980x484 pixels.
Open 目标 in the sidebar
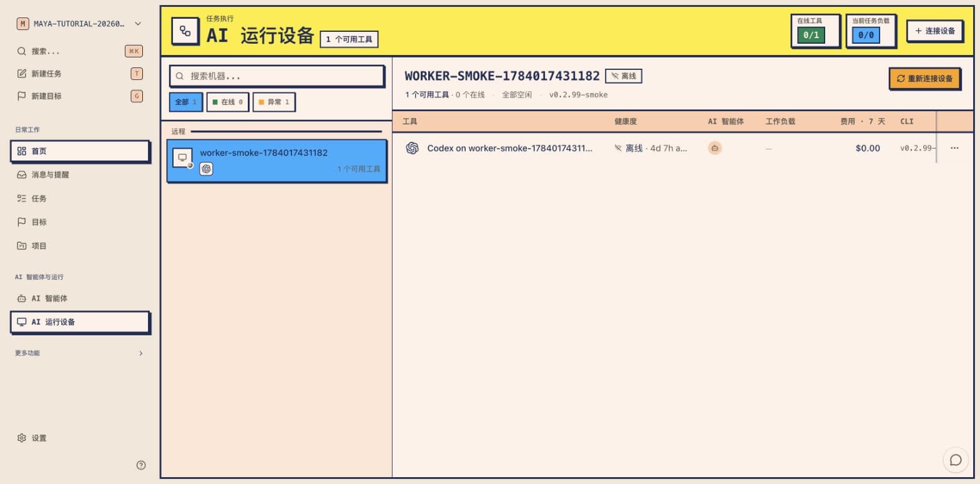coord(79,222)
